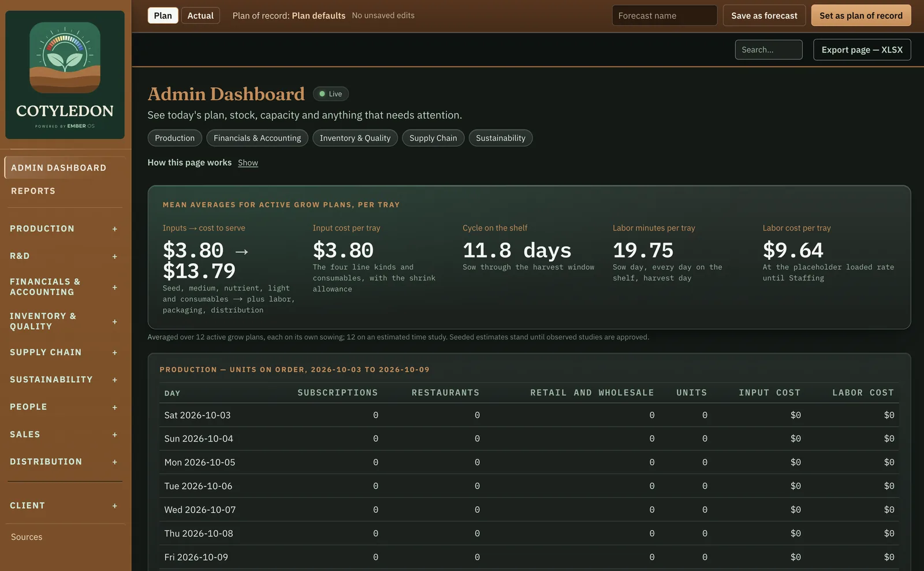
Task: Expand Financials & Accounting in sidebar
Action: pyautogui.click(x=64, y=287)
